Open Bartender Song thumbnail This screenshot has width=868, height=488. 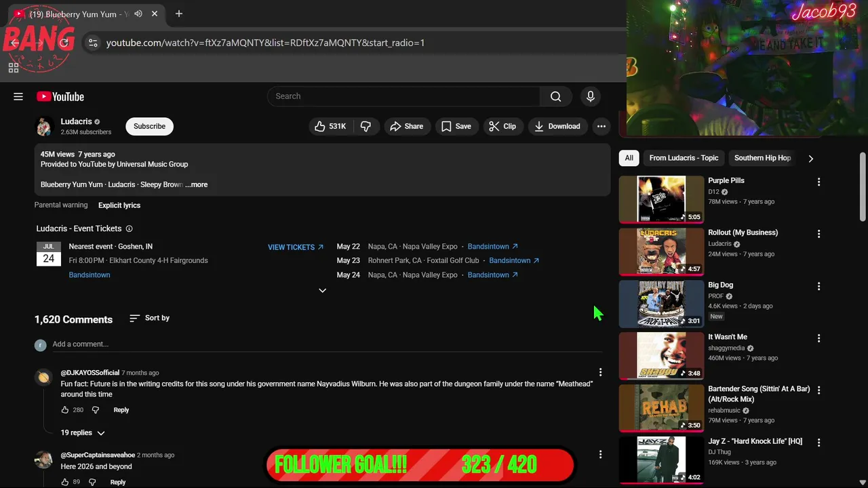pyautogui.click(x=662, y=408)
